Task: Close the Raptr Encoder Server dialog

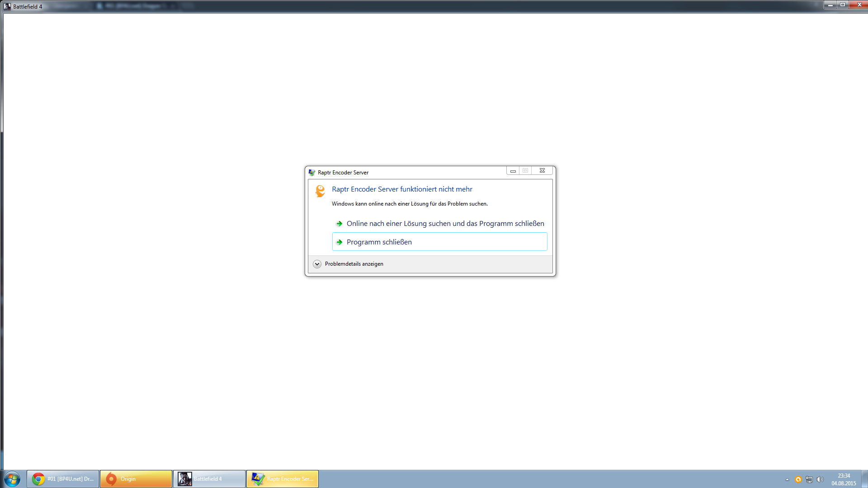Action: (x=542, y=170)
